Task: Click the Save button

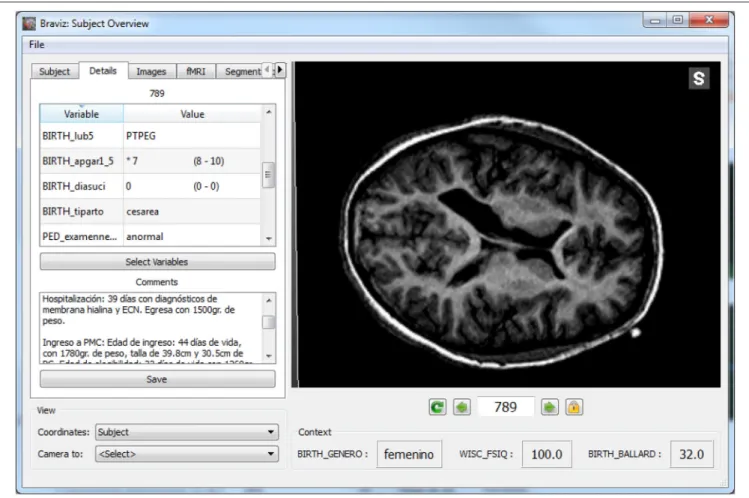Action: click(157, 379)
